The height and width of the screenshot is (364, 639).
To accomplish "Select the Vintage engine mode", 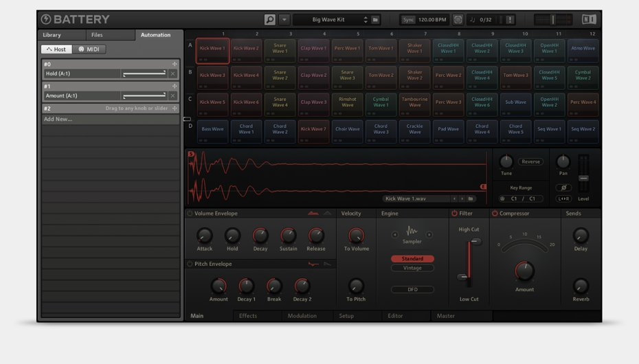I will (412, 268).
